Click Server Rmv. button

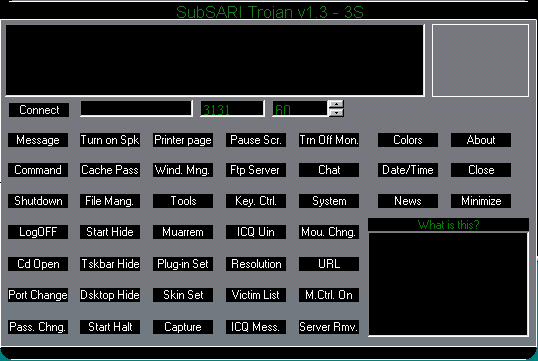(x=329, y=327)
